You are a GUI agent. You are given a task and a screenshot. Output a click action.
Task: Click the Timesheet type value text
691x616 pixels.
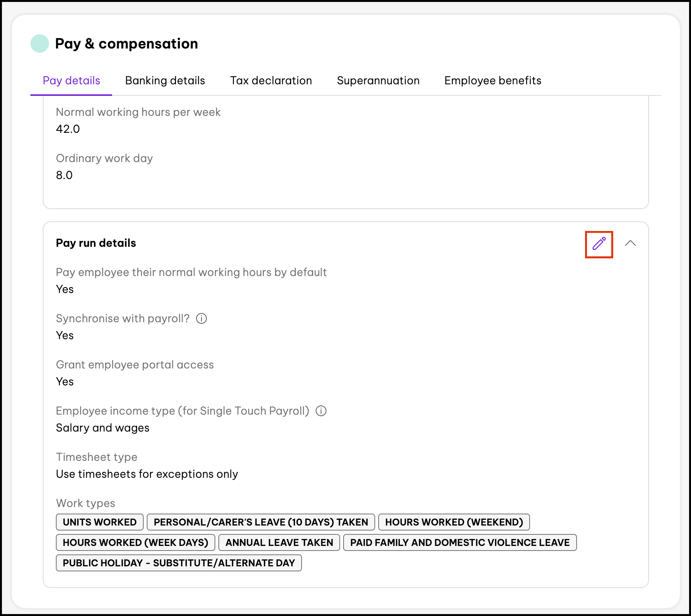coord(147,474)
